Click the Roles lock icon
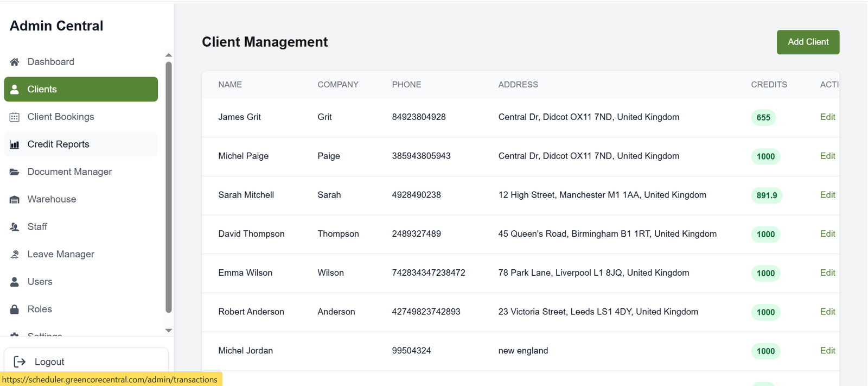The height and width of the screenshot is (386, 868). tap(15, 309)
